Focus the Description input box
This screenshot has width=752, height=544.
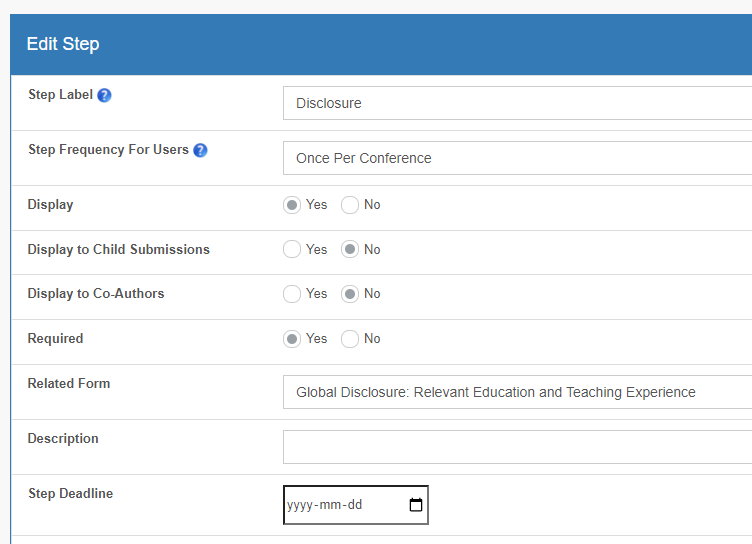click(x=517, y=447)
